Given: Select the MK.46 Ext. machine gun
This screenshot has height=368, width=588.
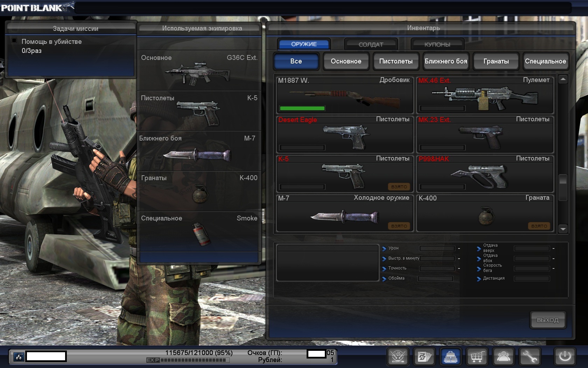Looking at the screenshot, I should 485,96.
